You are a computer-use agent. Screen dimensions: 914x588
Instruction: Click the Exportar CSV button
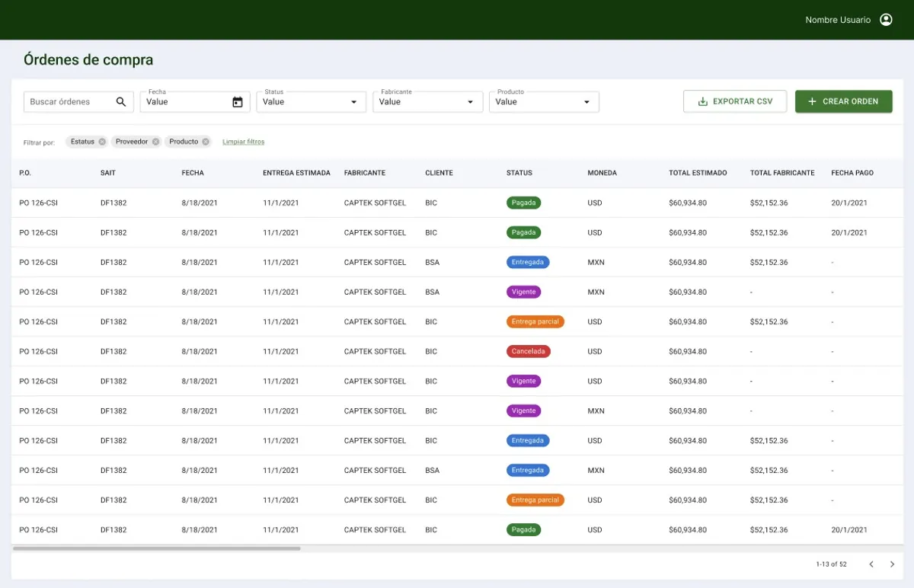coord(734,101)
